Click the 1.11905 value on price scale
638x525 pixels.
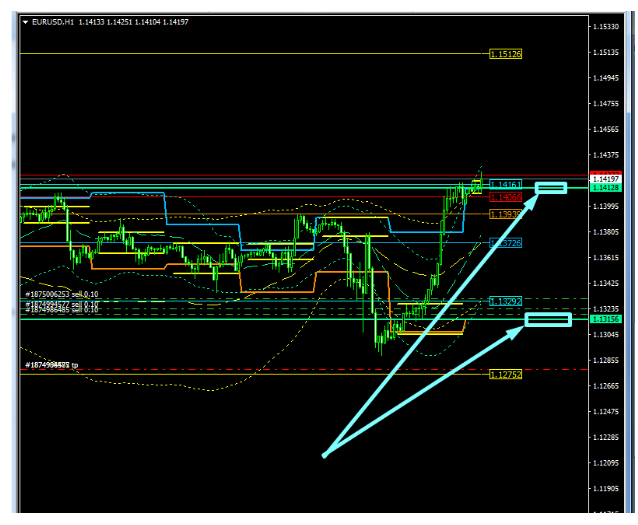click(606, 489)
